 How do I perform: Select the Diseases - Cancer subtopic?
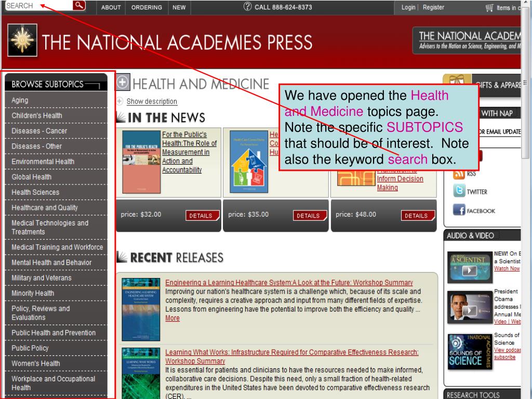(x=56, y=130)
